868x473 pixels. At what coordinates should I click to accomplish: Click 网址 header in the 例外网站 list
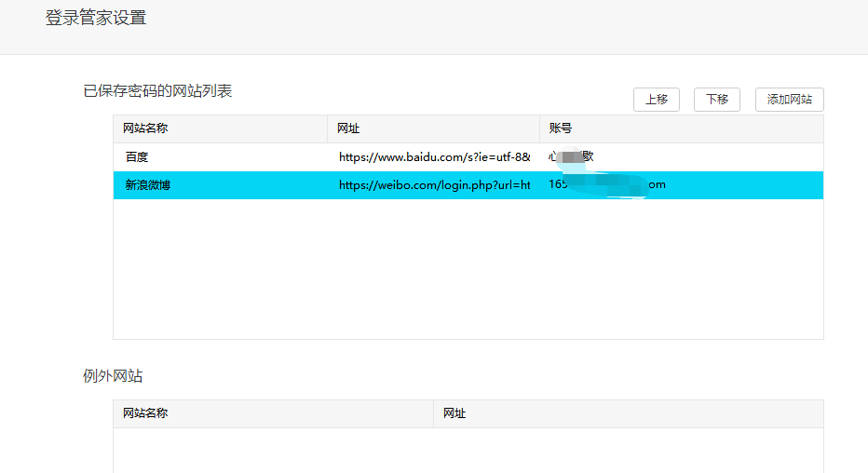pyautogui.click(x=454, y=413)
